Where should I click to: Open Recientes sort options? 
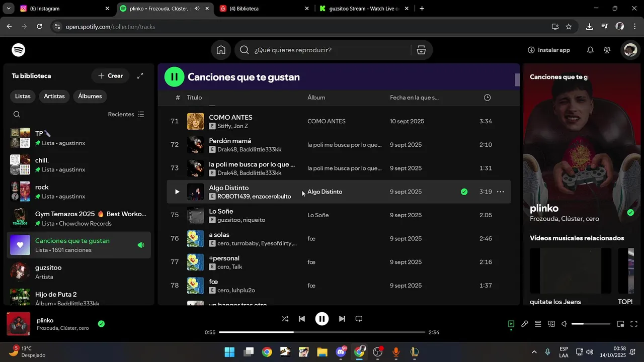pyautogui.click(x=126, y=115)
